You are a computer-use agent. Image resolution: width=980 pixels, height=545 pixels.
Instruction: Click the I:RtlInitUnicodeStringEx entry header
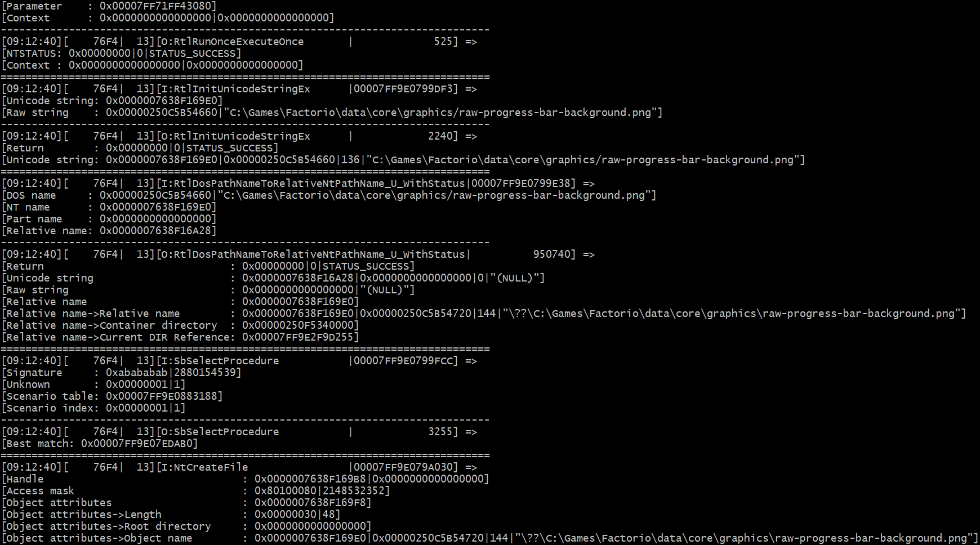(239, 89)
